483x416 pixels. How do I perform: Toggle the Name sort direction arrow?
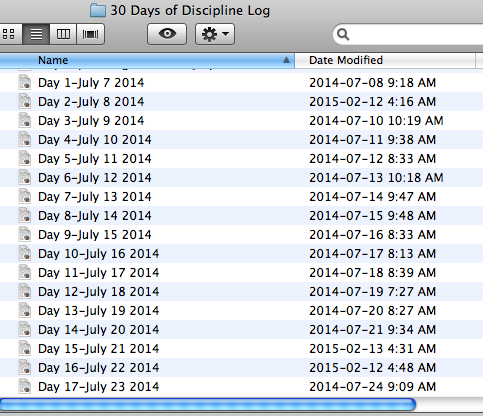pos(286,60)
